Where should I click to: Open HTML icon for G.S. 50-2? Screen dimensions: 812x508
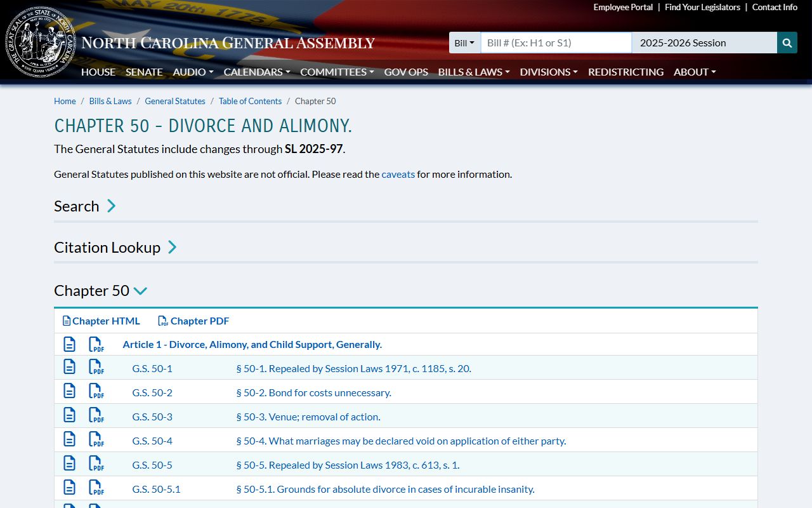(69, 391)
